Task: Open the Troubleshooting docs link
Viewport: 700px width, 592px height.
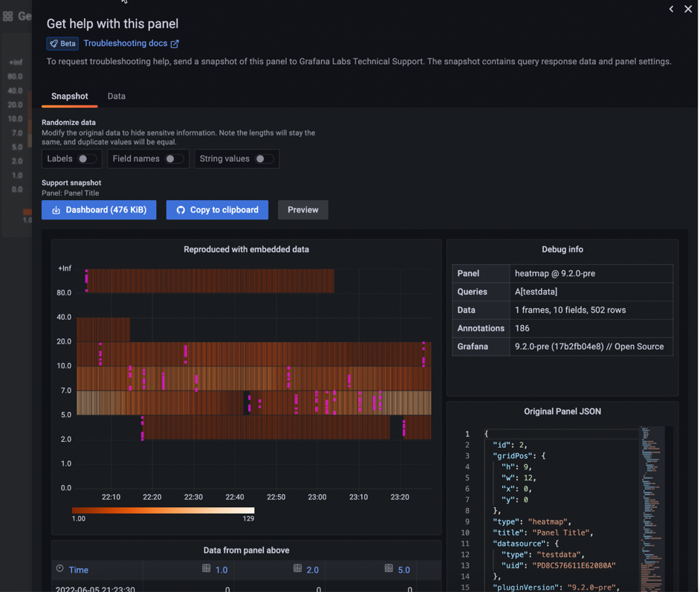Action: (125, 44)
